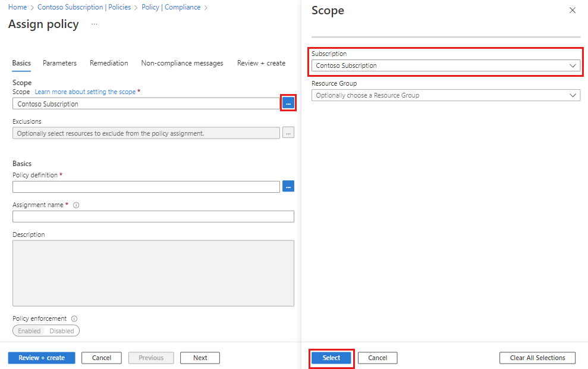Cancel the Scope panel
The height and width of the screenshot is (369, 588).
tap(378, 358)
